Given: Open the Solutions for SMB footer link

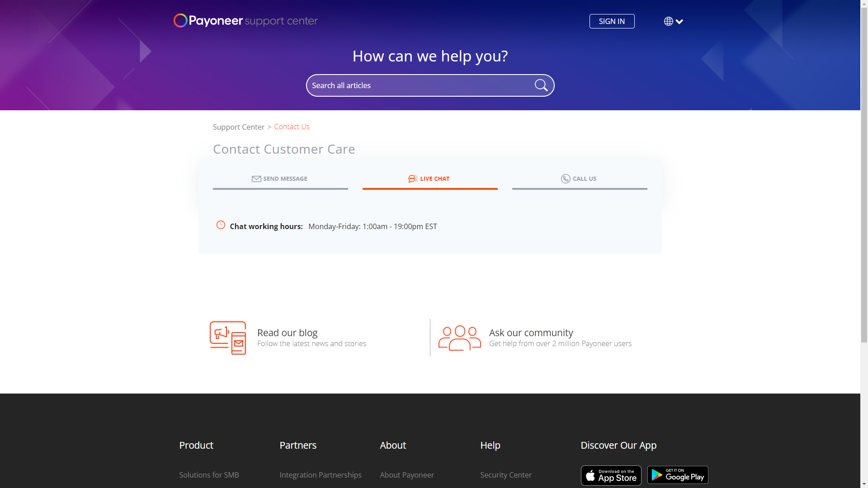Looking at the screenshot, I should tap(209, 475).
